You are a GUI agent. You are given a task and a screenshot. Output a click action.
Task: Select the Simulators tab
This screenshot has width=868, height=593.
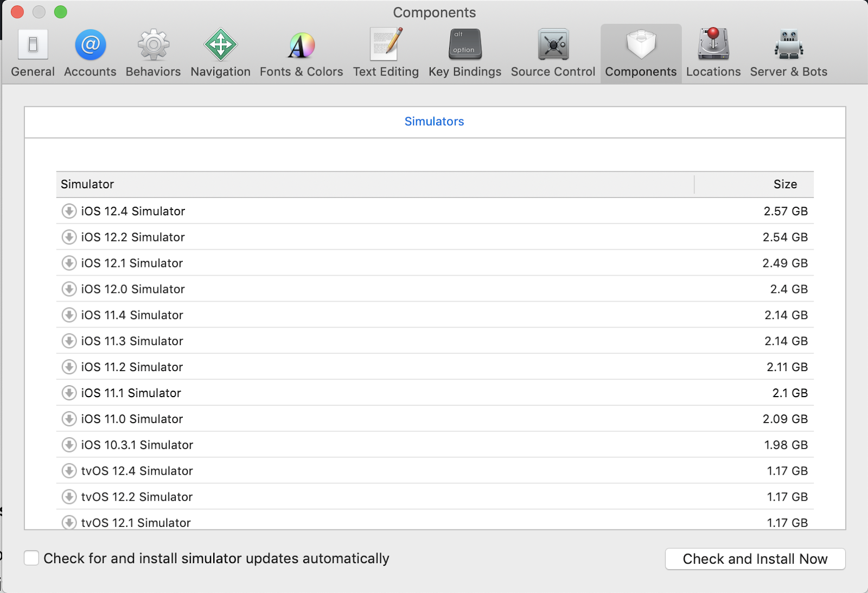click(434, 122)
